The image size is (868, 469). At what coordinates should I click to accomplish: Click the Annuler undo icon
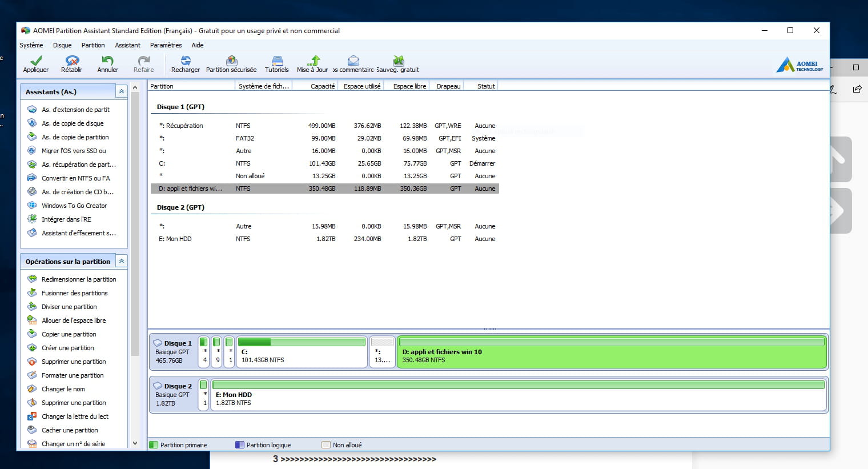(x=107, y=60)
